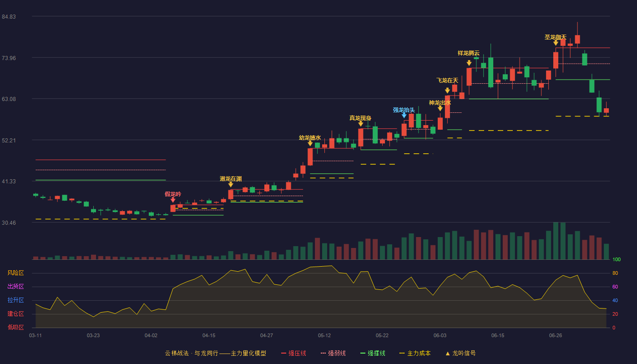This screenshot has width=637, height=364.
Task: Click the 神龙出水 signal arrow marker
Action: click(440, 108)
